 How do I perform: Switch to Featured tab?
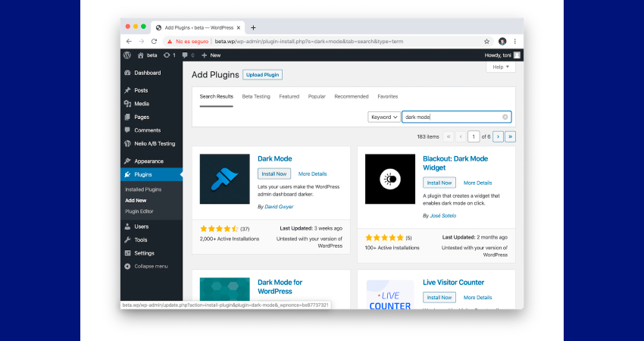coord(289,96)
